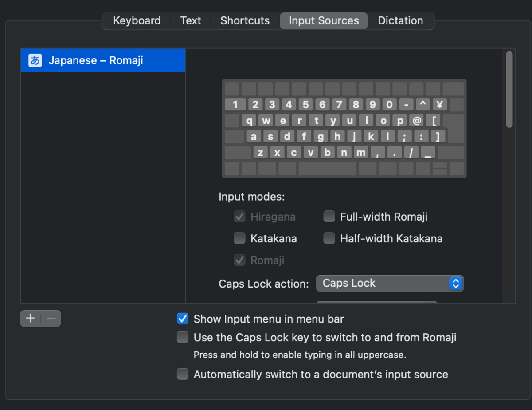Switch to the Shortcuts tab
The image size is (532, 410).
pyautogui.click(x=245, y=21)
